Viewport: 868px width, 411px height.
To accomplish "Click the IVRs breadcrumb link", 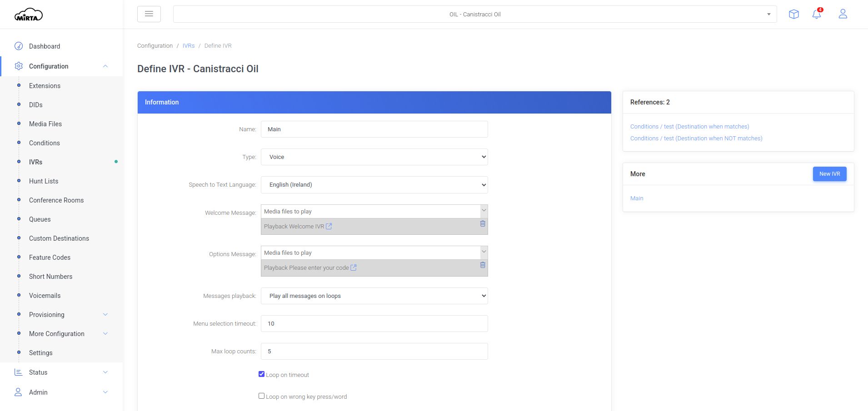I will pos(189,46).
